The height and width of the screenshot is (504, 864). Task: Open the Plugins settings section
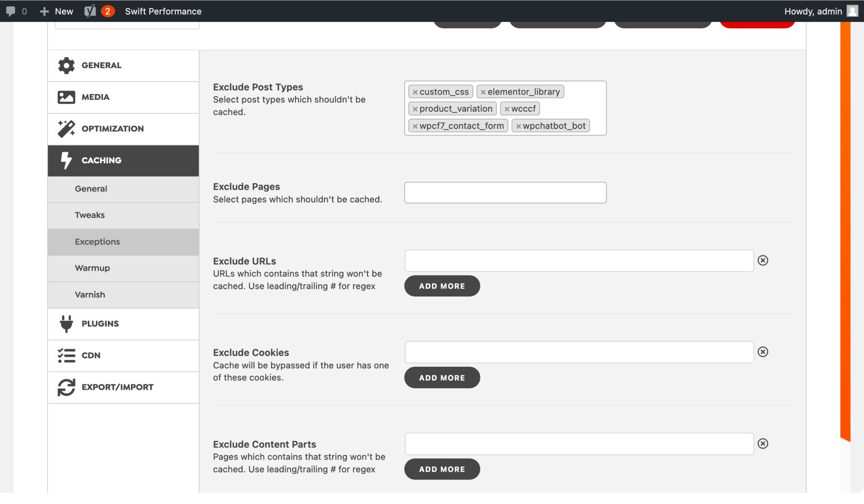[x=123, y=324]
